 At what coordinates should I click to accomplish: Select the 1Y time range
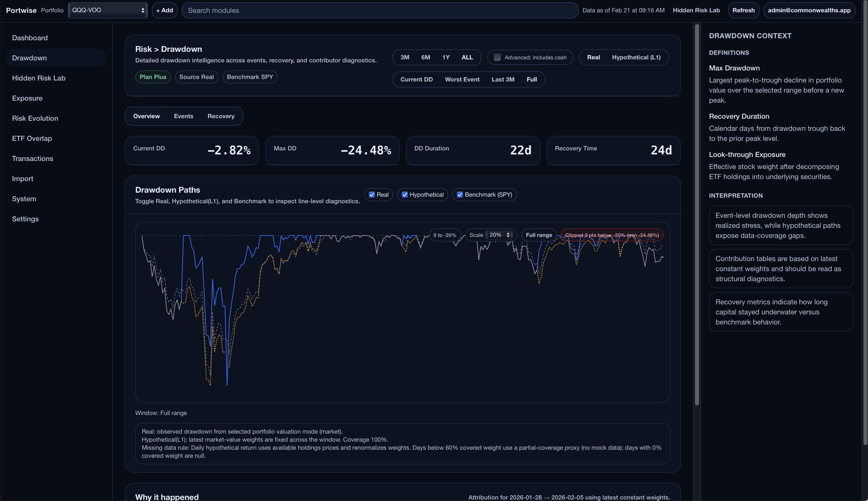coord(446,57)
